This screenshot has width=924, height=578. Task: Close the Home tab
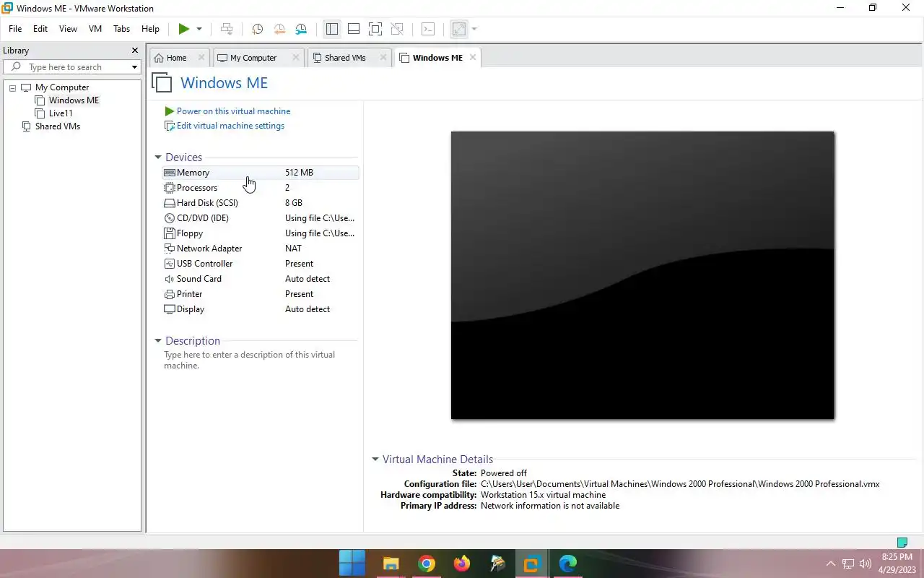(x=201, y=58)
